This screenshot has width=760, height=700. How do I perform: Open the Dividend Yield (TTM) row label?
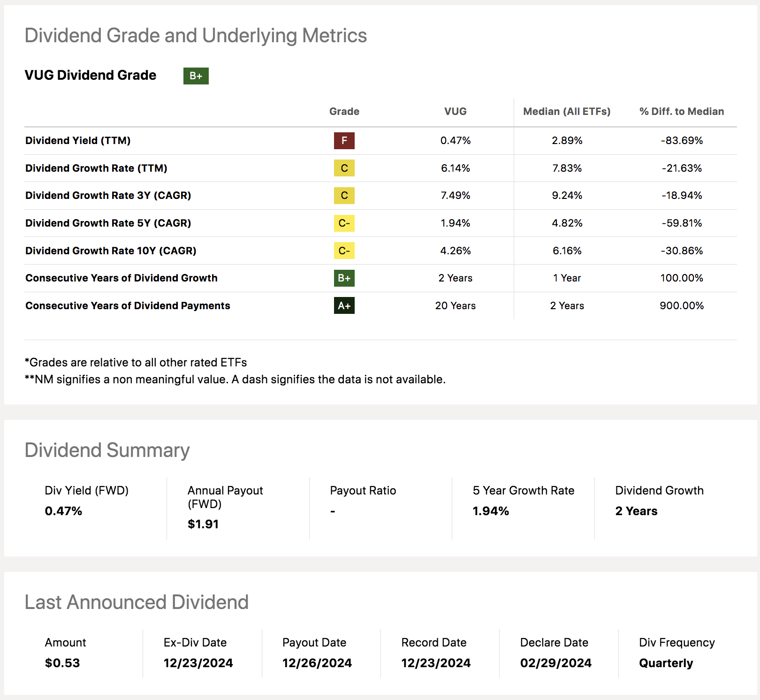[78, 140]
